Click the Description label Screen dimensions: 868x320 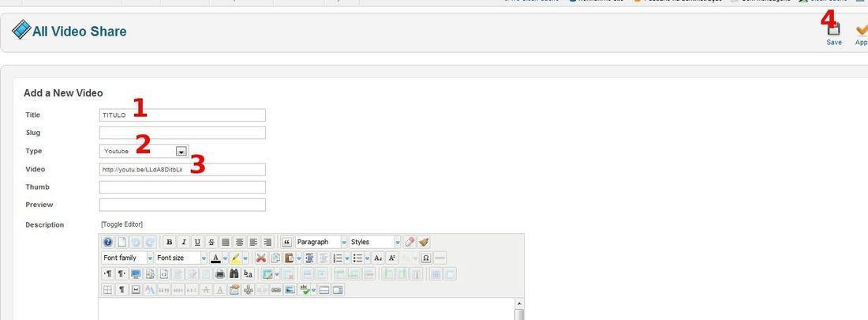[45, 224]
